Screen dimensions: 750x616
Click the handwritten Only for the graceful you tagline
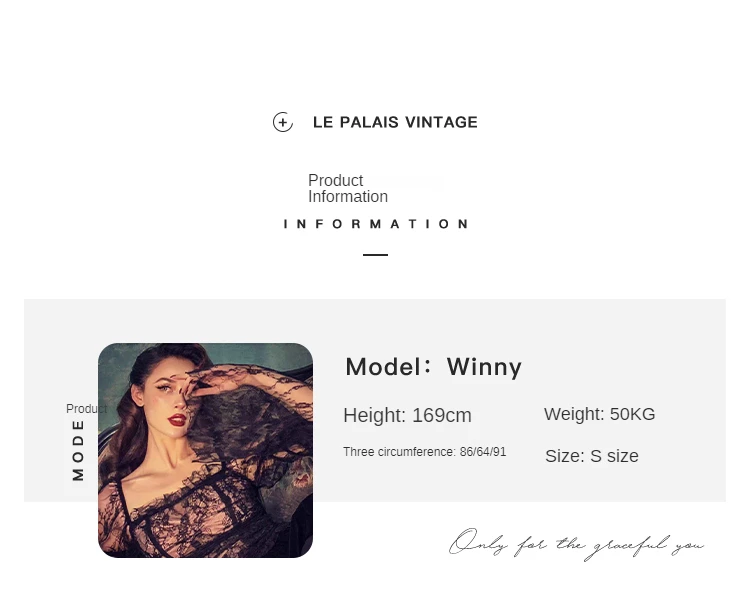point(576,544)
